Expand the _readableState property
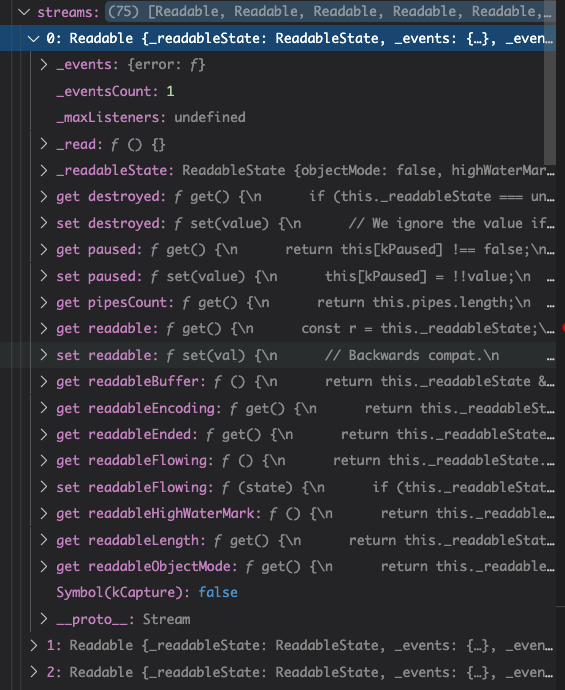Viewport: 565px width, 690px height. (44, 170)
